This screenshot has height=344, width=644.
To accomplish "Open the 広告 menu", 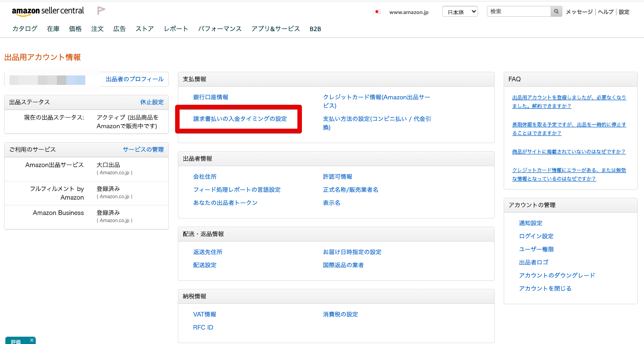I will (x=120, y=28).
